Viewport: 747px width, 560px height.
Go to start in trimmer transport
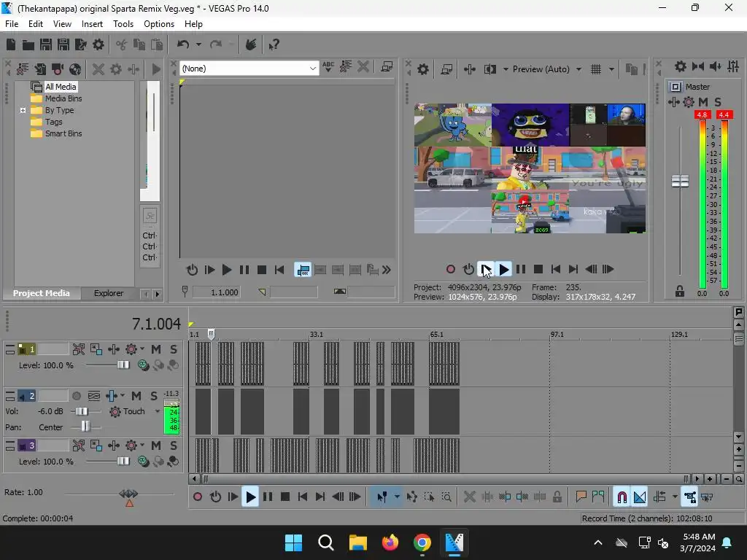pos(279,271)
